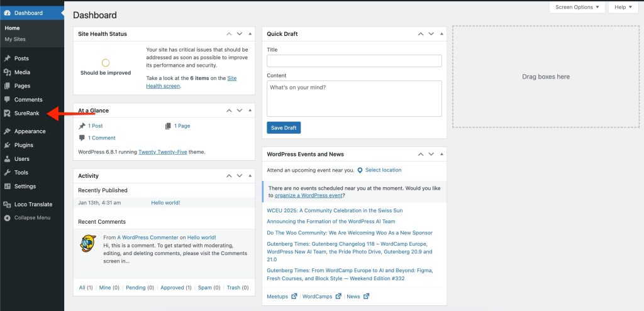Collapse the Activity panel
The height and width of the screenshot is (311, 644).
(x=250, y=176)
